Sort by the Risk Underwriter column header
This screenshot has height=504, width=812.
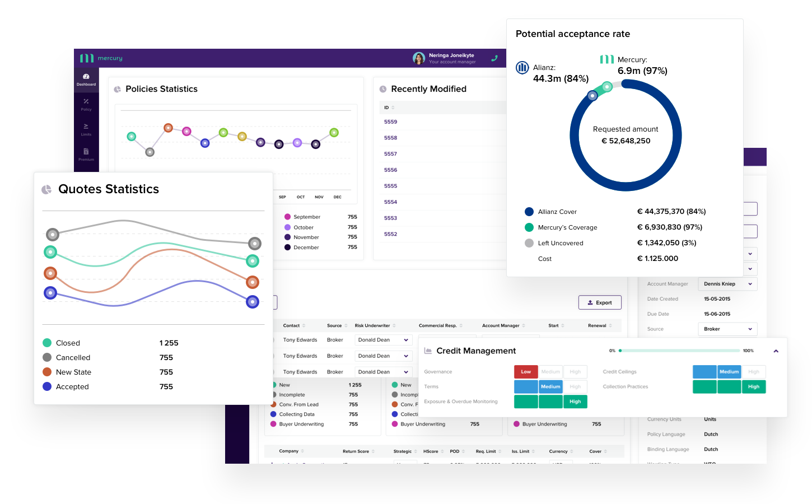pyautogui.click(x=375, y=325)
